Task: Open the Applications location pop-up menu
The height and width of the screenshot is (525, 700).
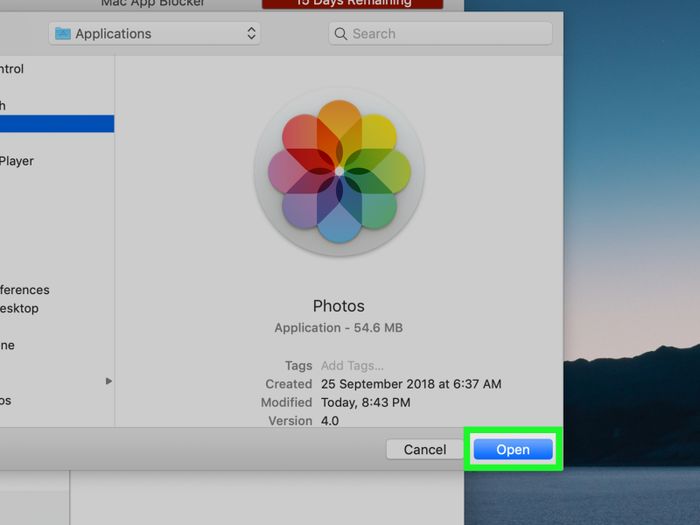Action: pyautogui.click(x=154, y=34)
